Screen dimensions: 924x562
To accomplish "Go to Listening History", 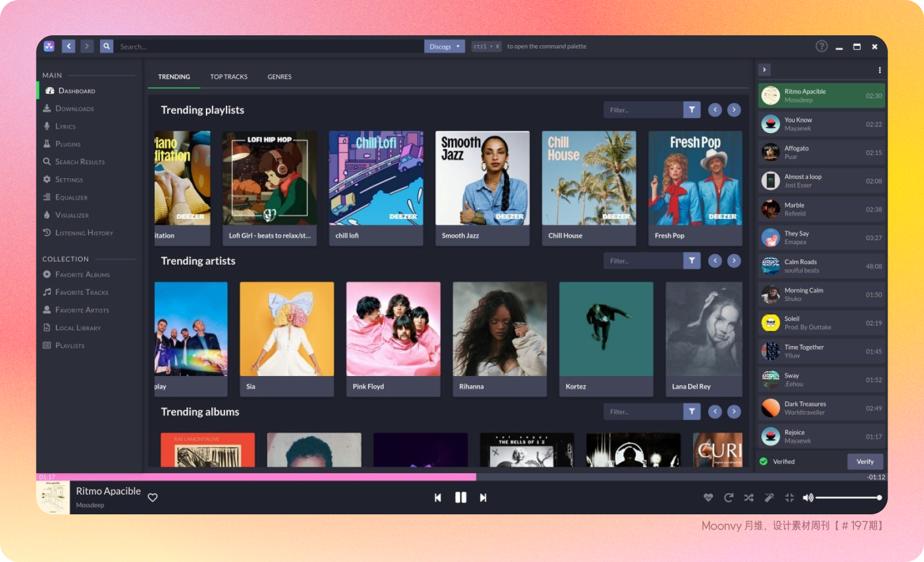I will pyautogui.click(x=84, y=233).
